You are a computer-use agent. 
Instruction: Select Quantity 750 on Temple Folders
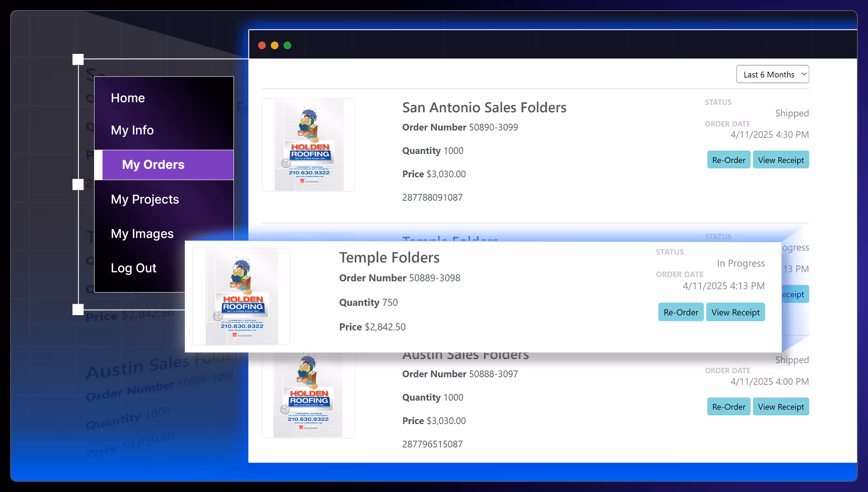(x=368, y=302)
